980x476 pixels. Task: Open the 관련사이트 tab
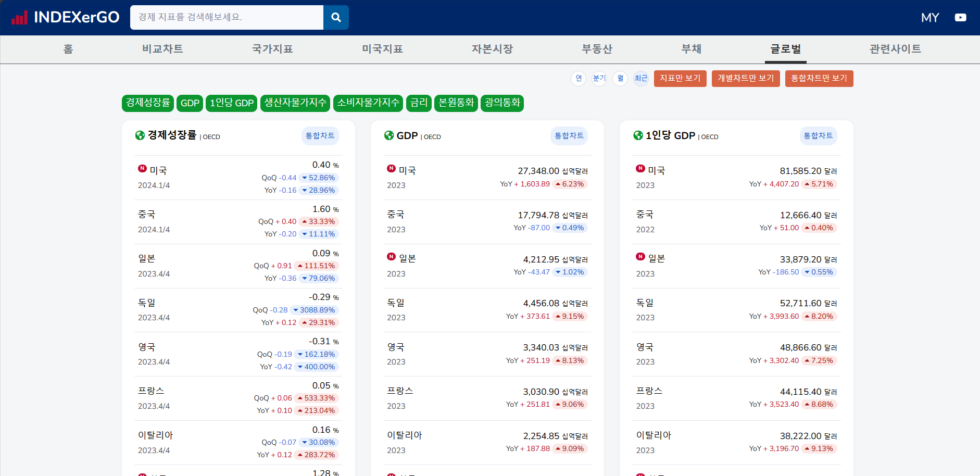pos(895,49)
